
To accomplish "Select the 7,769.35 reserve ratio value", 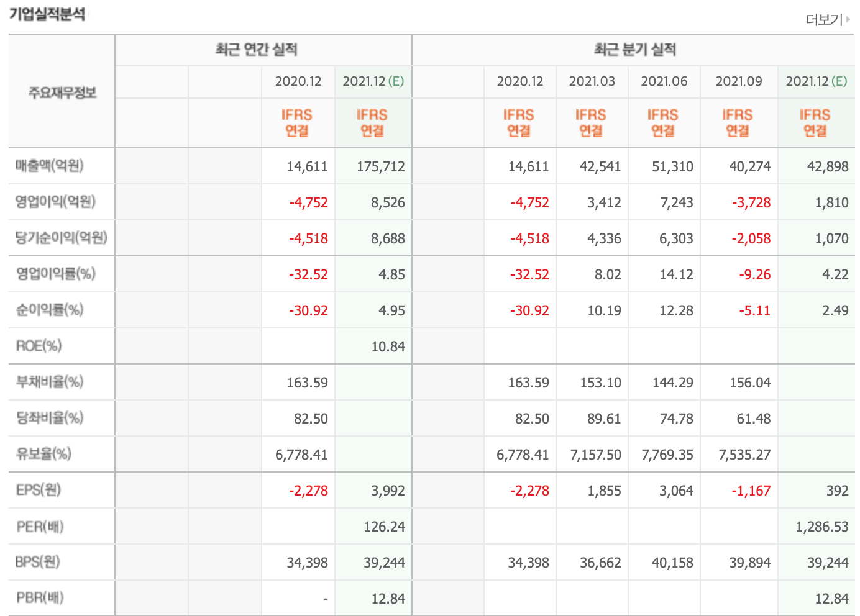I will pyautogui.click(x=667, y=455).
